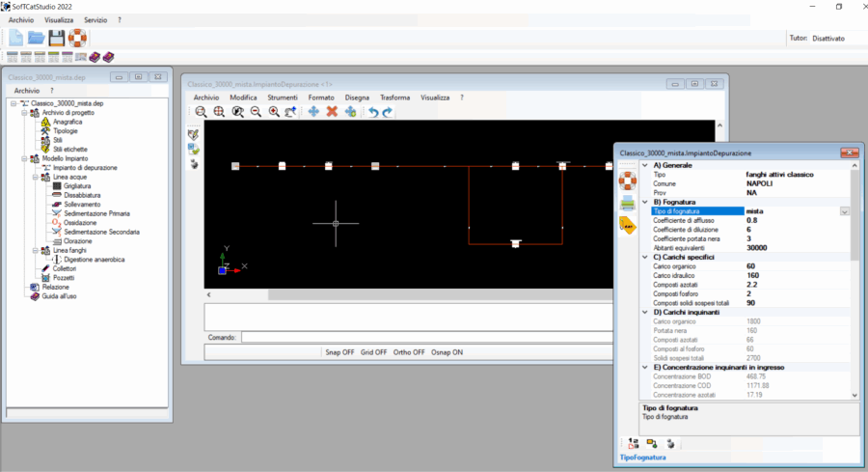Click the print icon in properties panel

pos(628,202)
